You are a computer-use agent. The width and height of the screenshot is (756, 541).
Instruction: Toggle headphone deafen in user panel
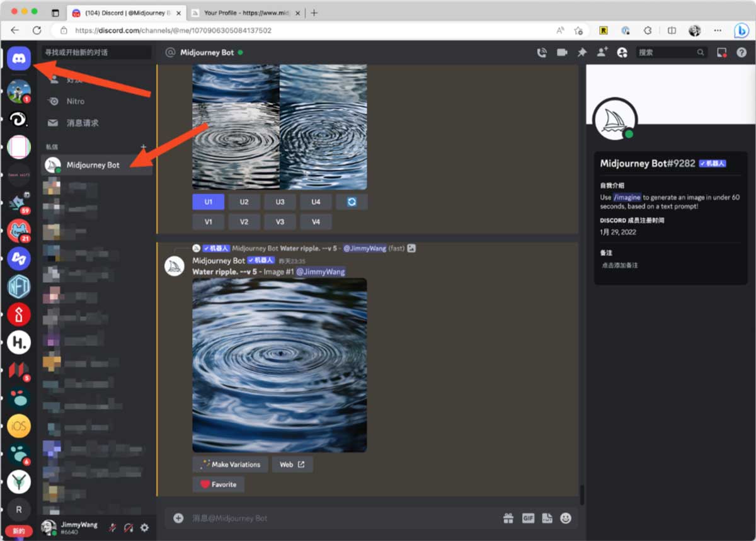tap(128, 528)
